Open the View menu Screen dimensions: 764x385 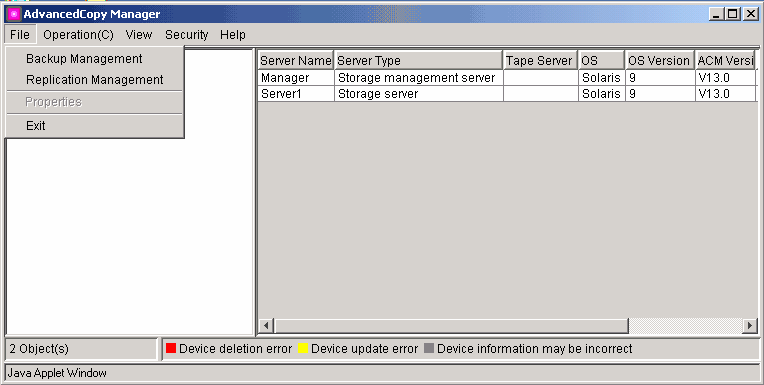[x=139, y=35]
